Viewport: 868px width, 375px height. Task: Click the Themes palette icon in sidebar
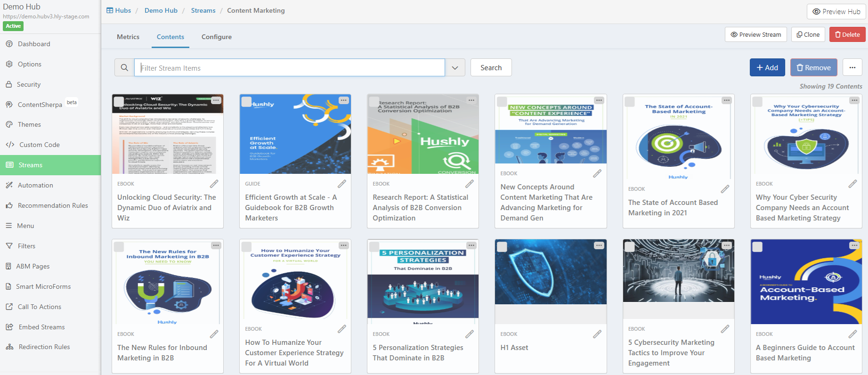pos(9,124)
